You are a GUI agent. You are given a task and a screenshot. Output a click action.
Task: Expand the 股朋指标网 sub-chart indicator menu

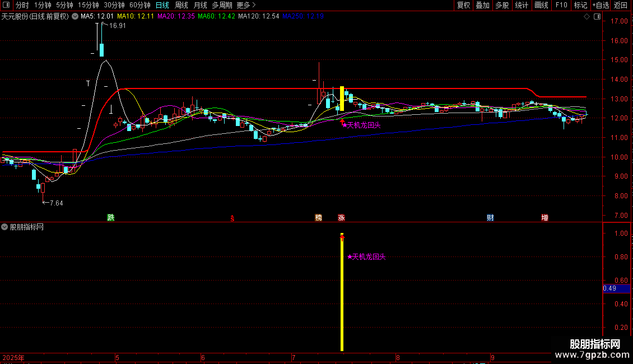4,227
